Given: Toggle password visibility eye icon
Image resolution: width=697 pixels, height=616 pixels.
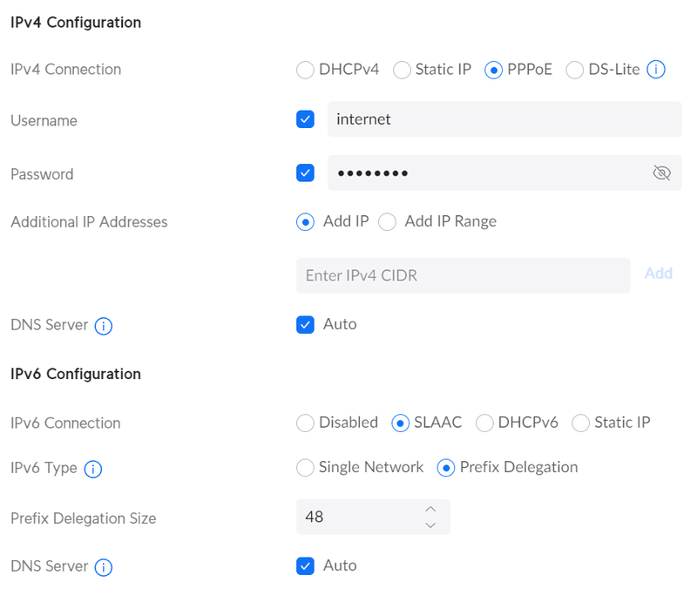Looking at the screenshot, I should (661, 173).
